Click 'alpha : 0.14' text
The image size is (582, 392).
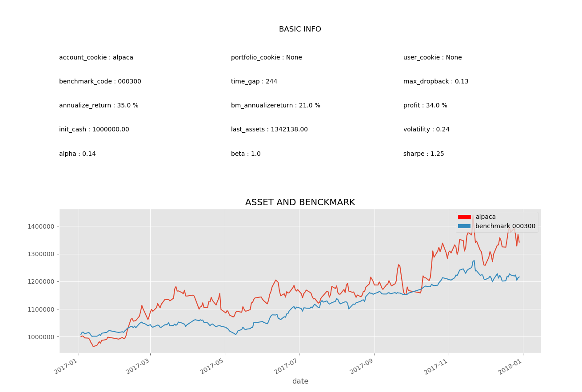(77, 154)
